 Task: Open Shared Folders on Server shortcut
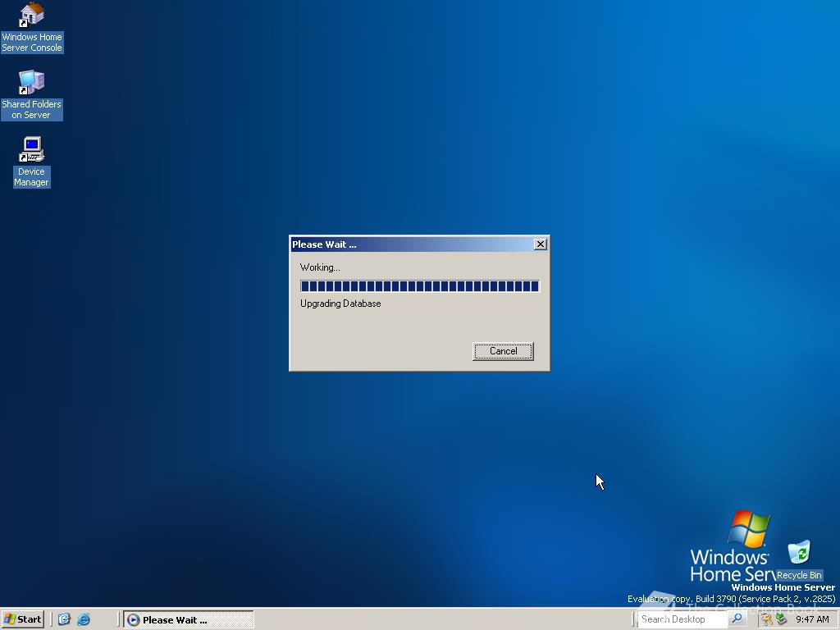point(32,95)
